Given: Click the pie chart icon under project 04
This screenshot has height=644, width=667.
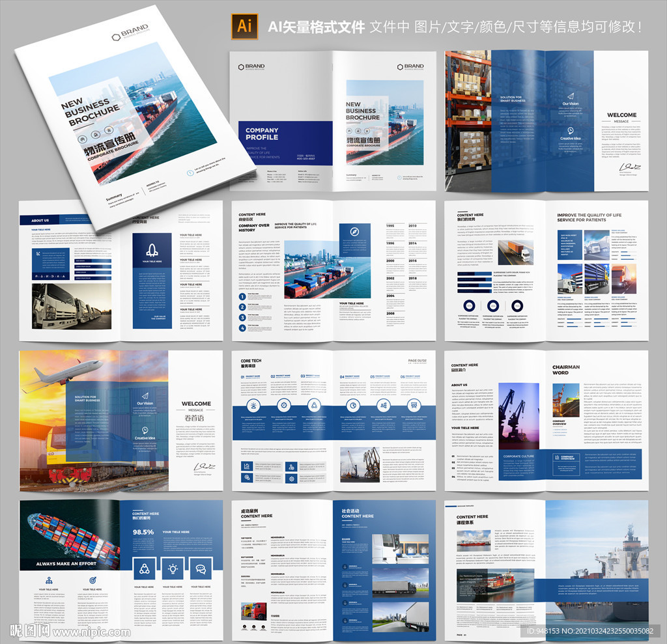Looking at the screenshot, I should (353, 406).
